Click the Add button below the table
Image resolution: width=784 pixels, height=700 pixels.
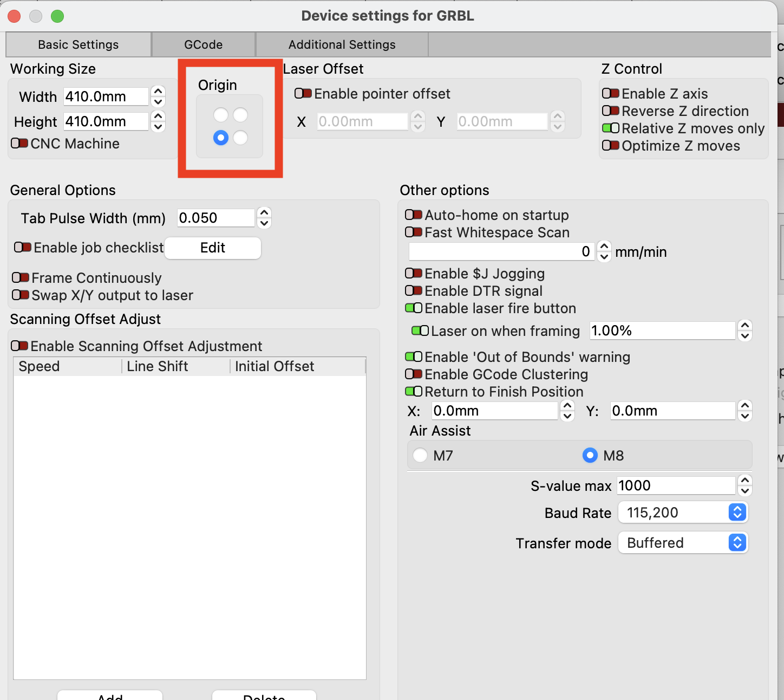click(x=110, y=696)
